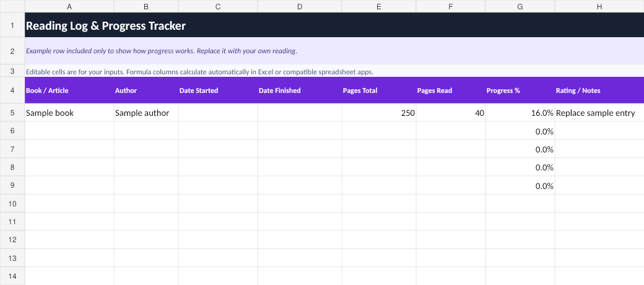Select row 6 header

(x=12, y=131)
